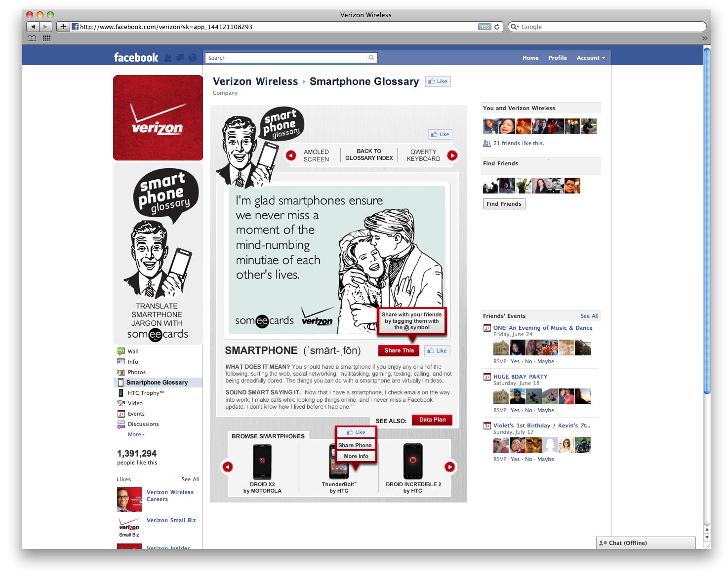Click the Discussions icon in sidebar
The height and width of the screenshot is (579, 728).
coord(121,424)
